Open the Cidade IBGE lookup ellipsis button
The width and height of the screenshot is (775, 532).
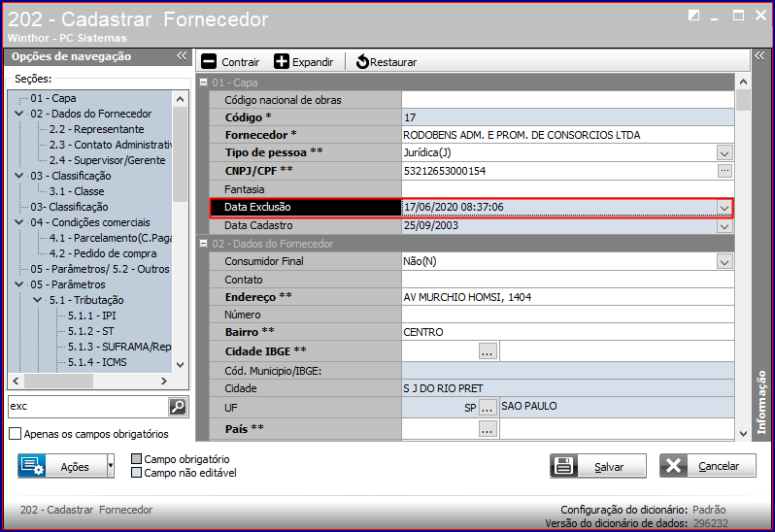click(488, 351)
